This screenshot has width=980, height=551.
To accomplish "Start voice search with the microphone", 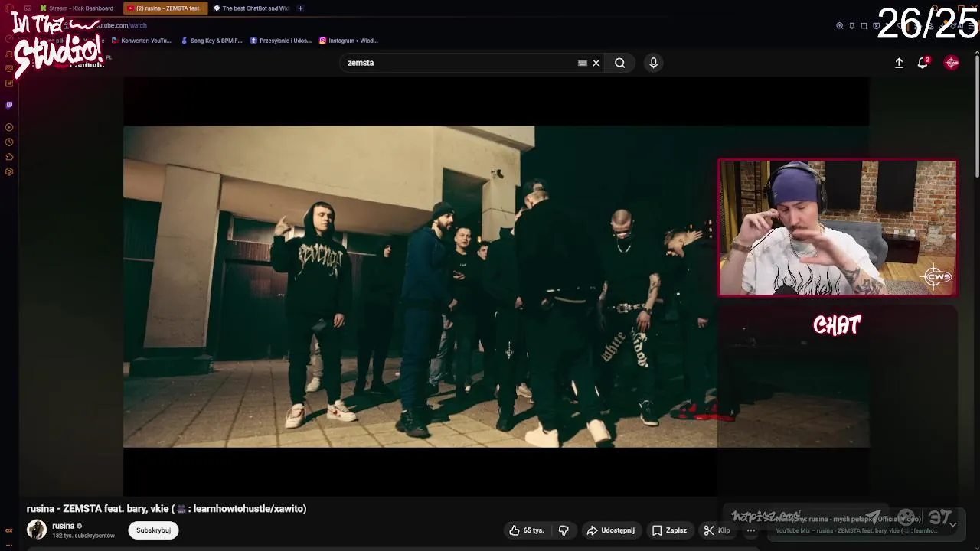I will 653,63.
